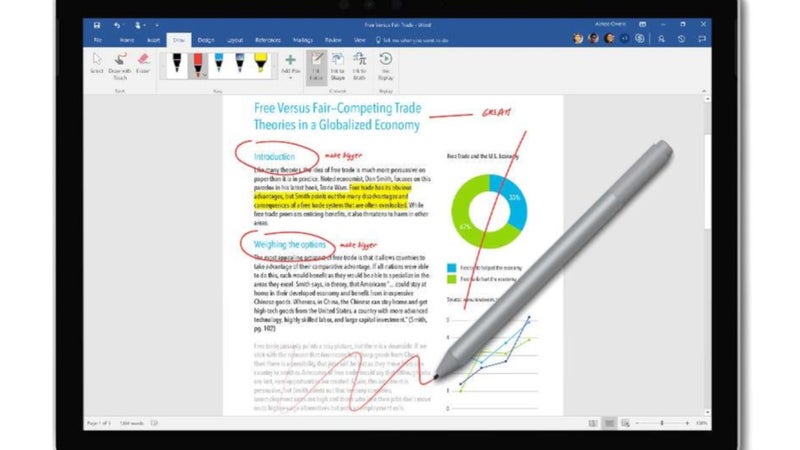Switch to the Home ribbon tab
Viewport: 800px width, 450px height.
127,40
